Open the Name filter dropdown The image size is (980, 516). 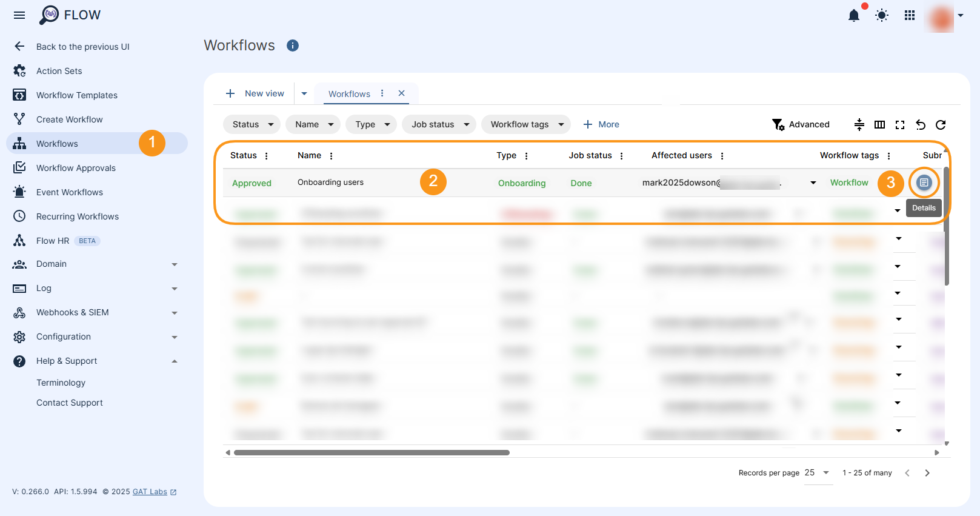pos(313,124)
